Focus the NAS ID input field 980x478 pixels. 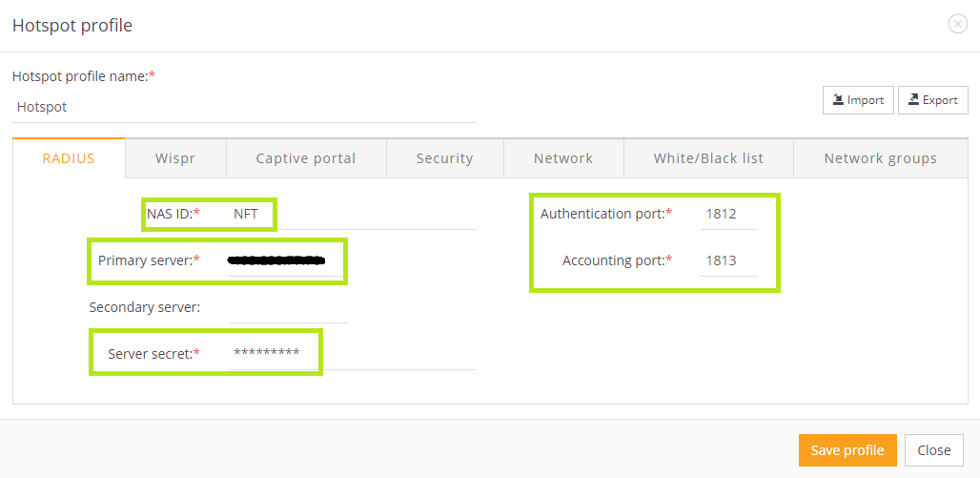pyautogui.click(x=351, y=214)
